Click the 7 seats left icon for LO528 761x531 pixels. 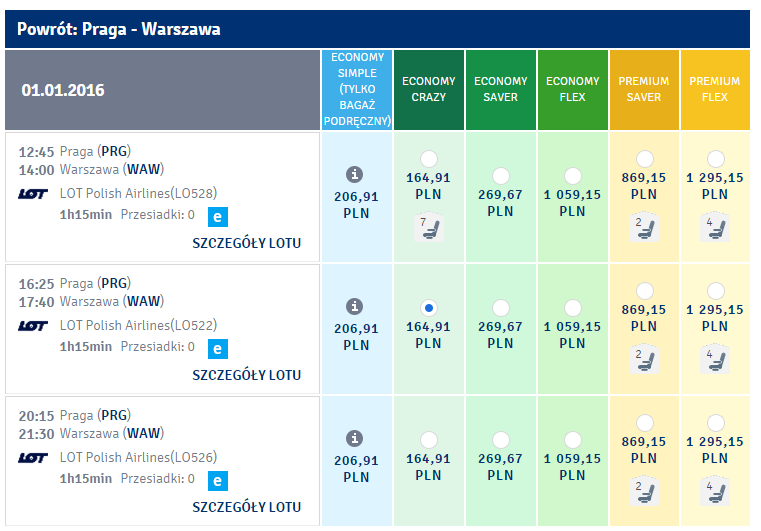tap(429, 227)
